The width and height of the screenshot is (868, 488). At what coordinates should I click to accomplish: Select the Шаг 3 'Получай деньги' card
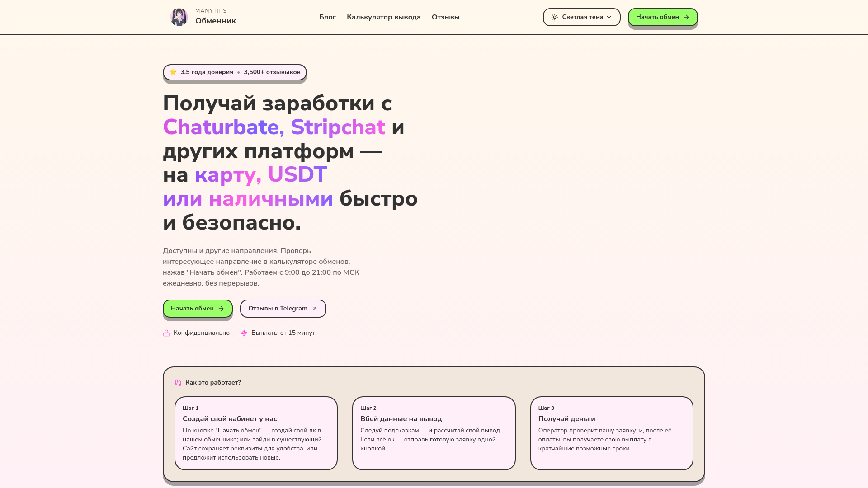[612, 433]
